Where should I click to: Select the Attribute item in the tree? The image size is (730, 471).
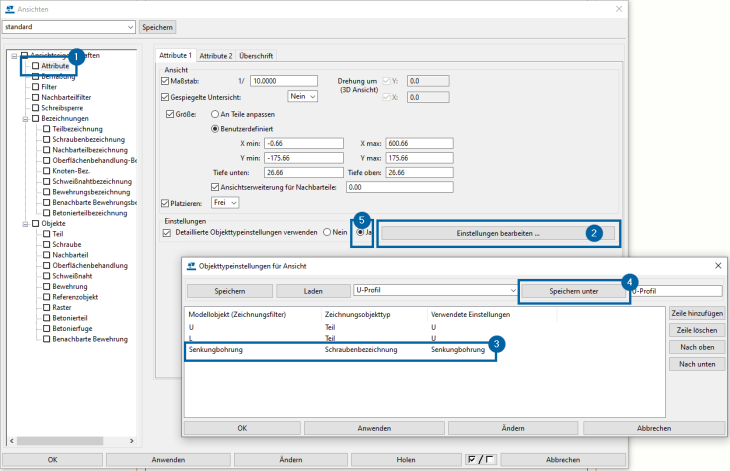pyautogui.click(x=55, y=65)
